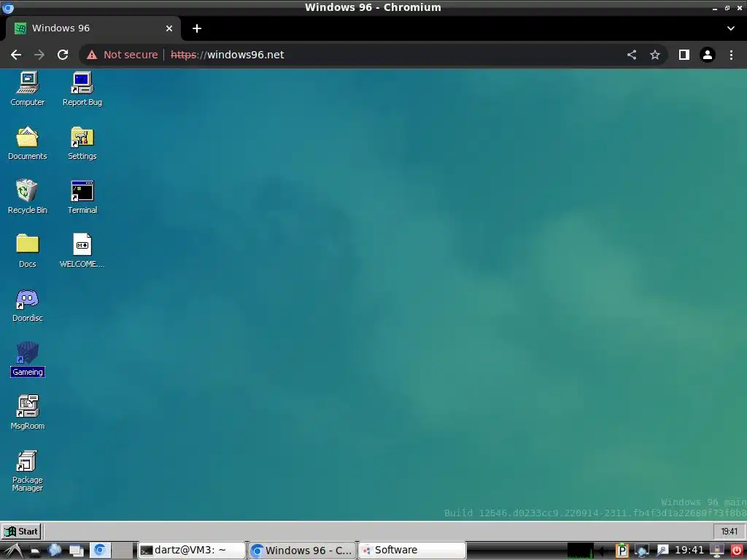This screenshot has height=560, width=747.
Task: Open the Chromium three-dot menu
Action: 731,55
